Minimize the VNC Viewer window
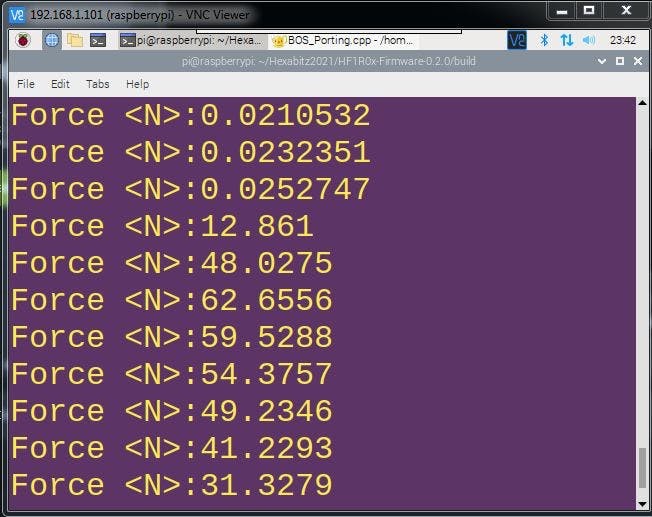652x517 pixels. [x=562, y=11]
